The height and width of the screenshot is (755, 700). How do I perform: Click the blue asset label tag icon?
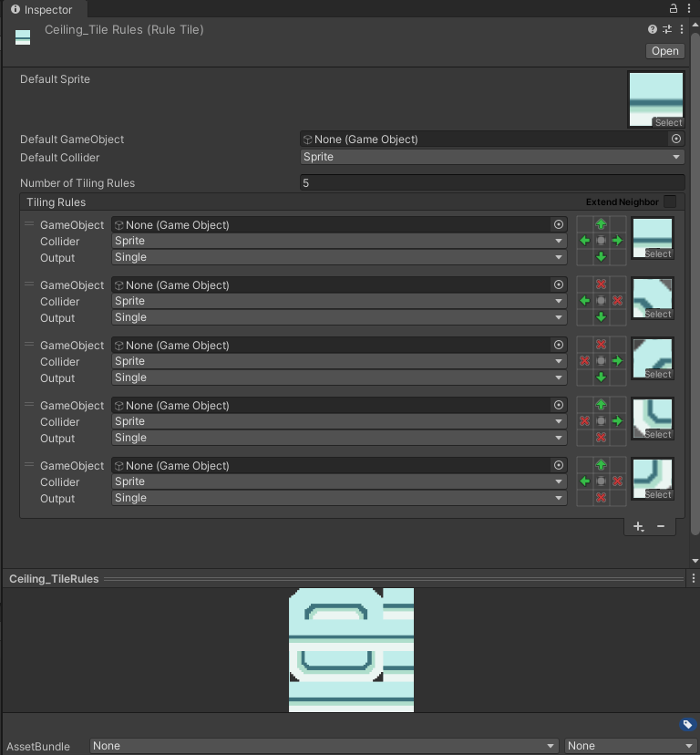click(x=687, y=725)
